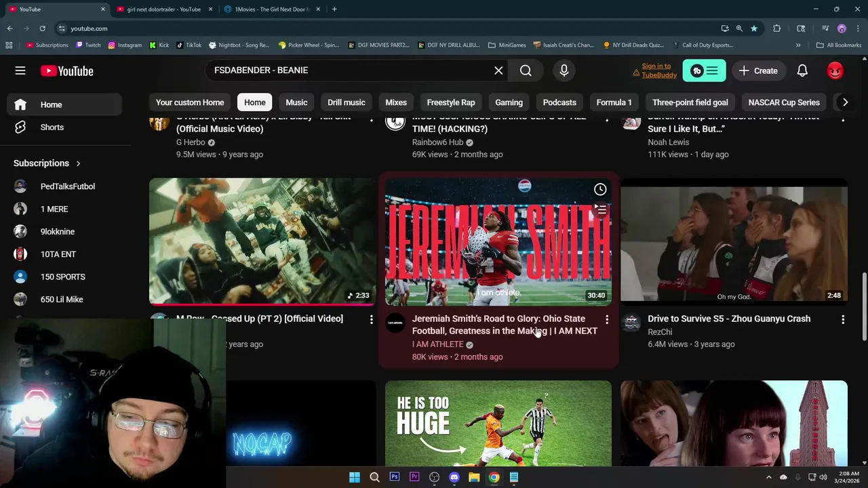Open the All Bookmarks folder

click(839, 45)
